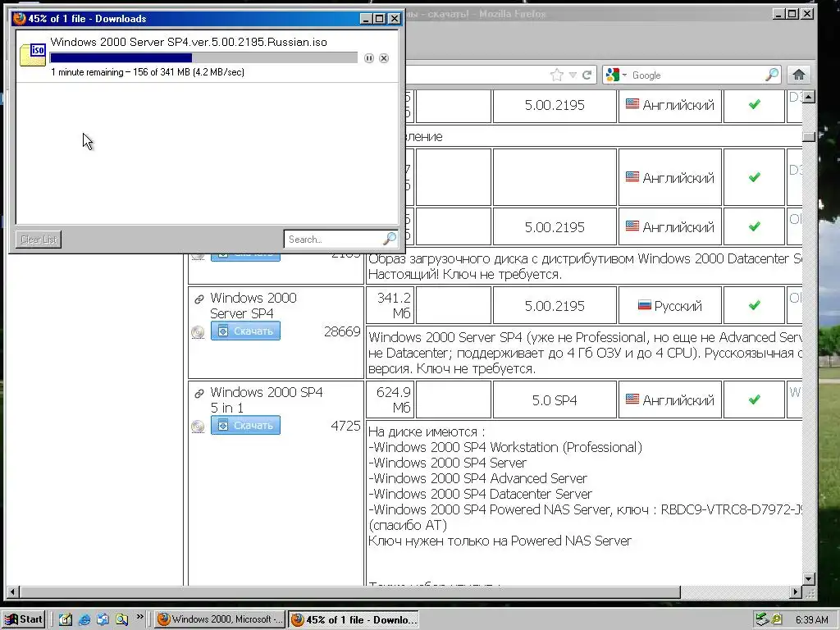Image resolution: width=840 pixels, height=630 pixels.
Task: Launch Internet Explorer from quick launch
Action: (x=84, y=619)
